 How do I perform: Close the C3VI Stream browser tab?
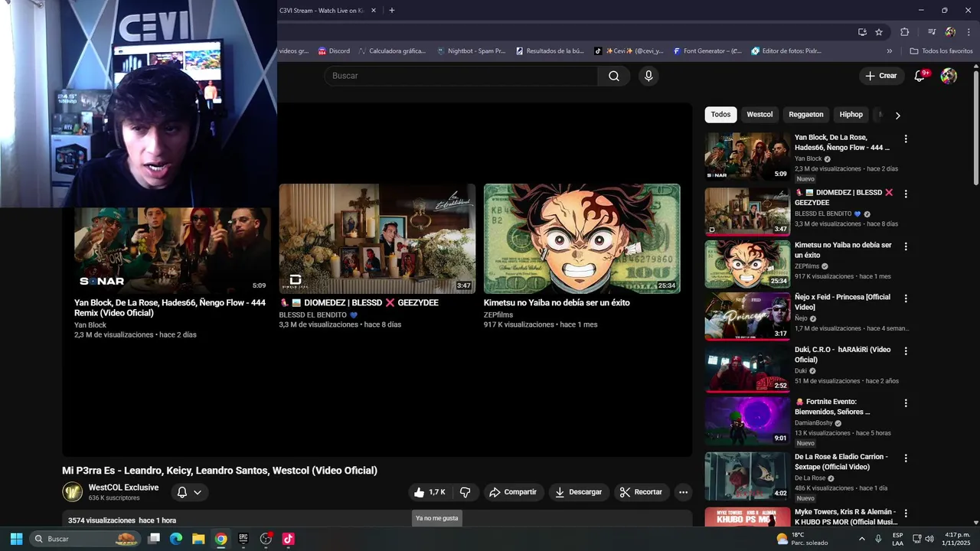pyautogui.click(x=374, y=11)
